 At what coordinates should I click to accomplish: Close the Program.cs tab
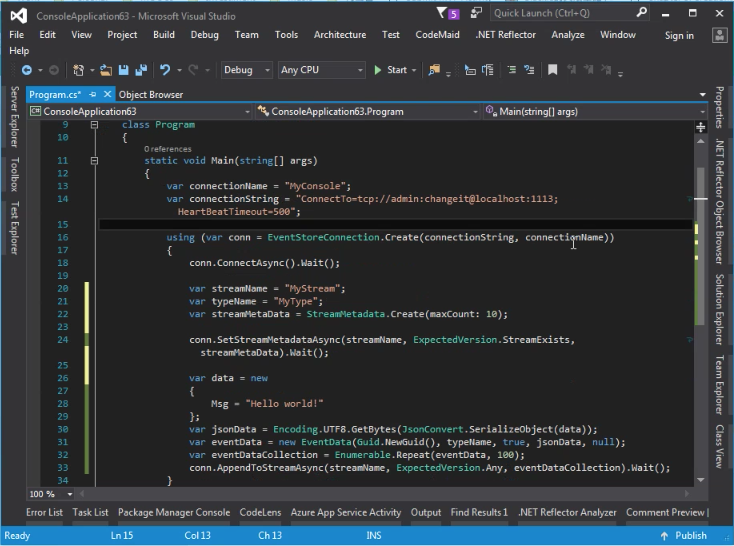(107, 95)
